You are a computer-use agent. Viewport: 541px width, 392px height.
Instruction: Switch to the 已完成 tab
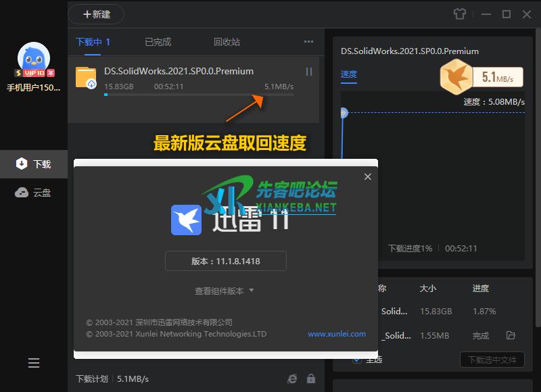click(x=158, y=42)
